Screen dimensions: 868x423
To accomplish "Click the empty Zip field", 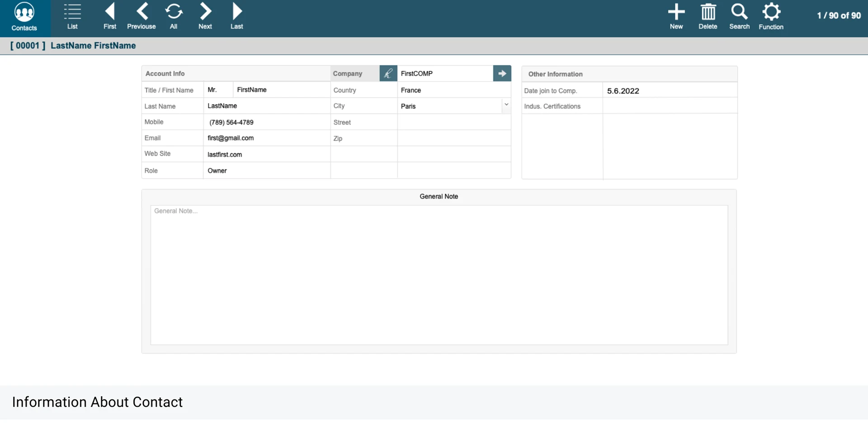I will pyautogui.click(x=454, y=138).
